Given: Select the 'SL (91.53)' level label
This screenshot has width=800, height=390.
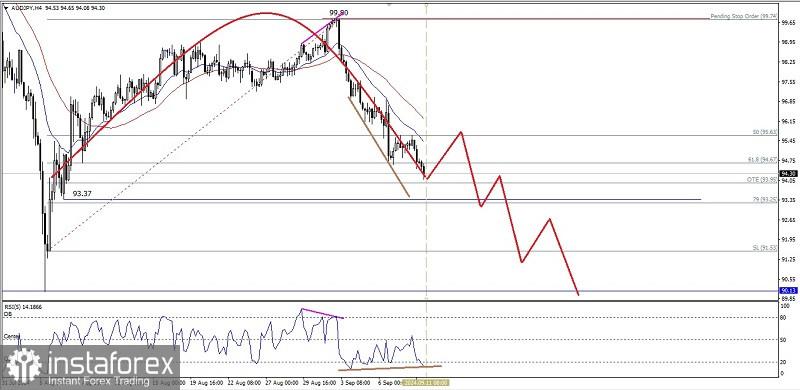Looking at the screenshot, I should 764,248.
